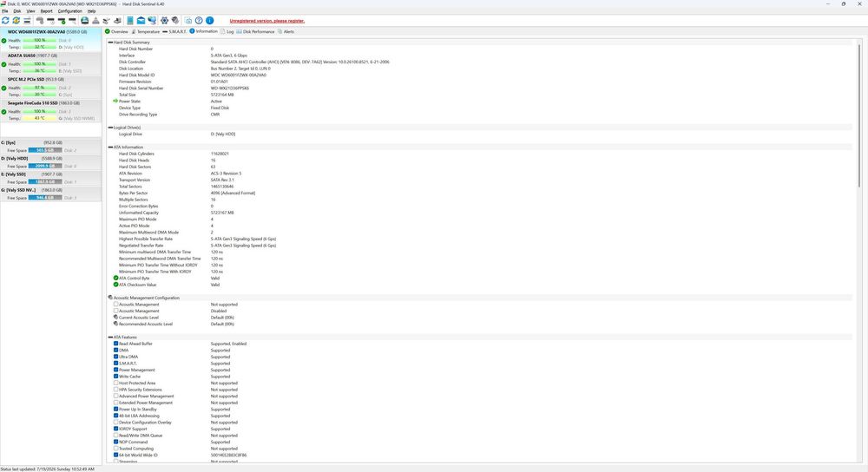Click the disk drive toolbar icon with green checkmark
The width and height of the screenshot is (868, 472).
tap(61, 21)
